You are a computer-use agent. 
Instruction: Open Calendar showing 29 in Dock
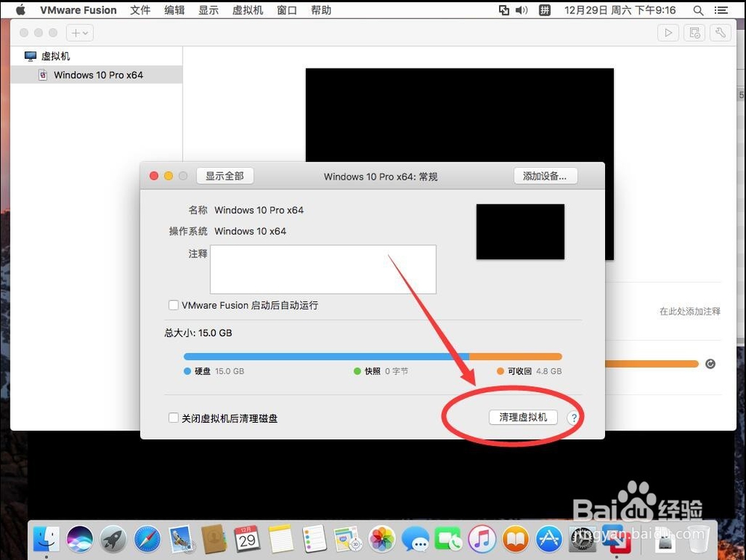pyautogui.click(x=247, y=539)
